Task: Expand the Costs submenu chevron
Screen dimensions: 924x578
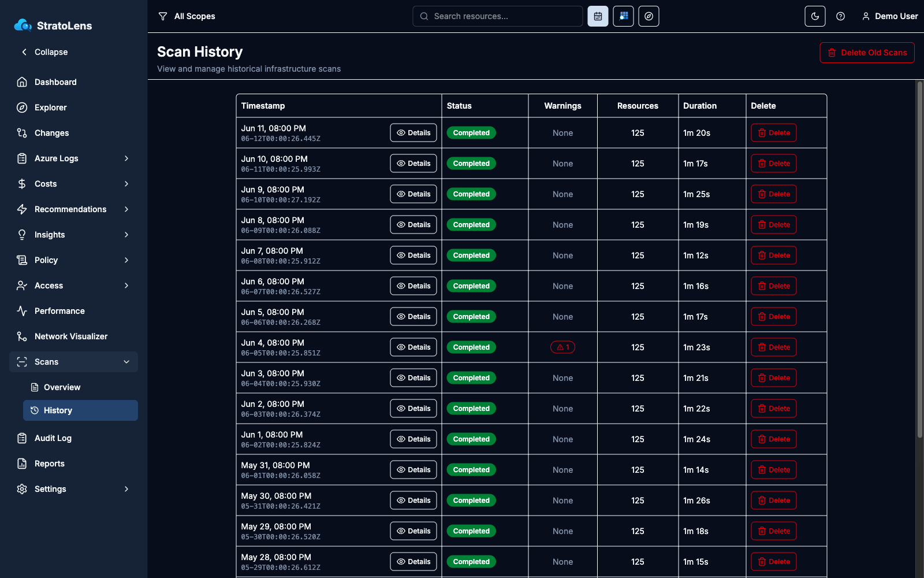Action: pyautogui.click(x=126, y=184)
